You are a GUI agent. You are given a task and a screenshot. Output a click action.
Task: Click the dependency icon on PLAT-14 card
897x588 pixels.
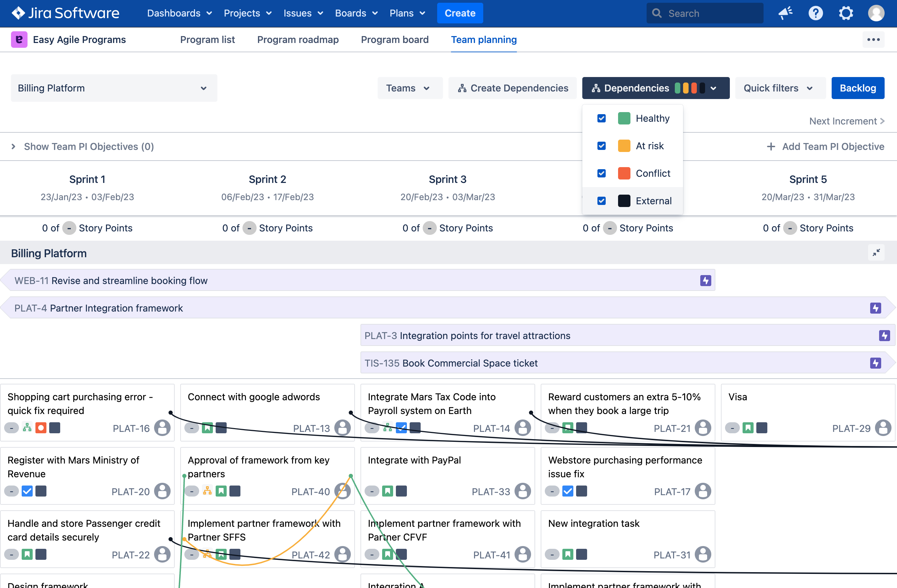387,427
